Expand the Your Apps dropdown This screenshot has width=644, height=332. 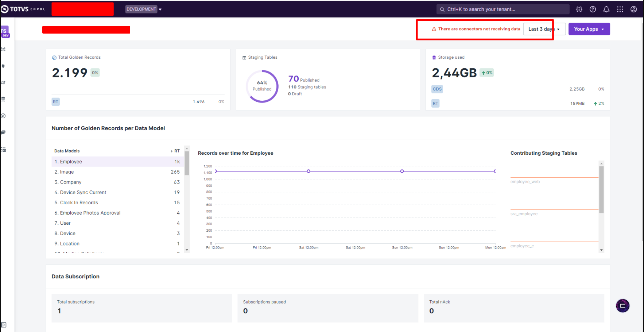click(x=589, y=29)
